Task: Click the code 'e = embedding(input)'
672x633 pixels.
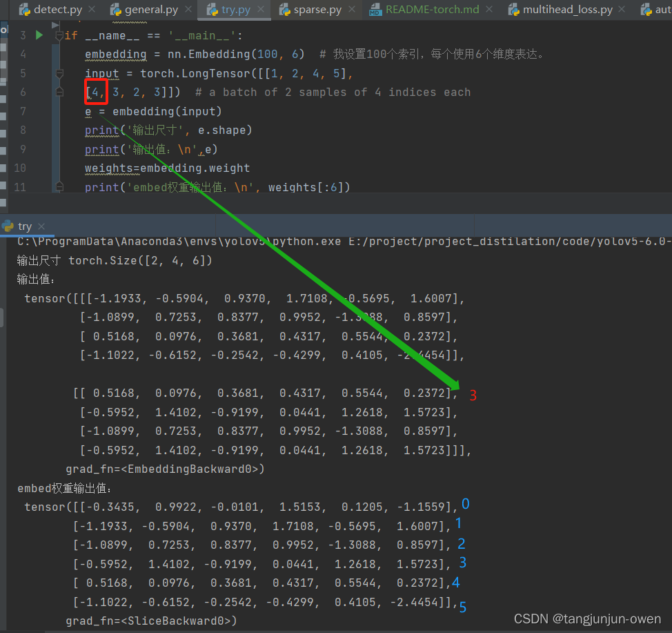Action: 153,112
